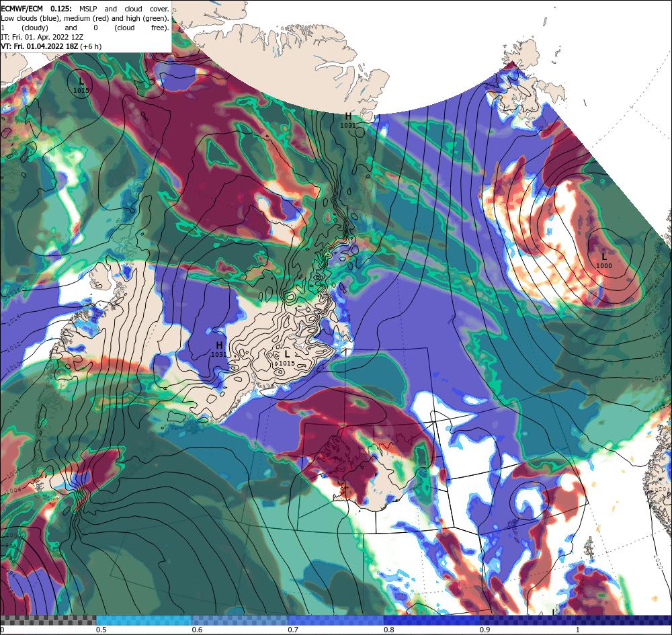Click the '(+6 h)' forecast offset text
Viewport: 672px width, 635px height.
[91, 46]
